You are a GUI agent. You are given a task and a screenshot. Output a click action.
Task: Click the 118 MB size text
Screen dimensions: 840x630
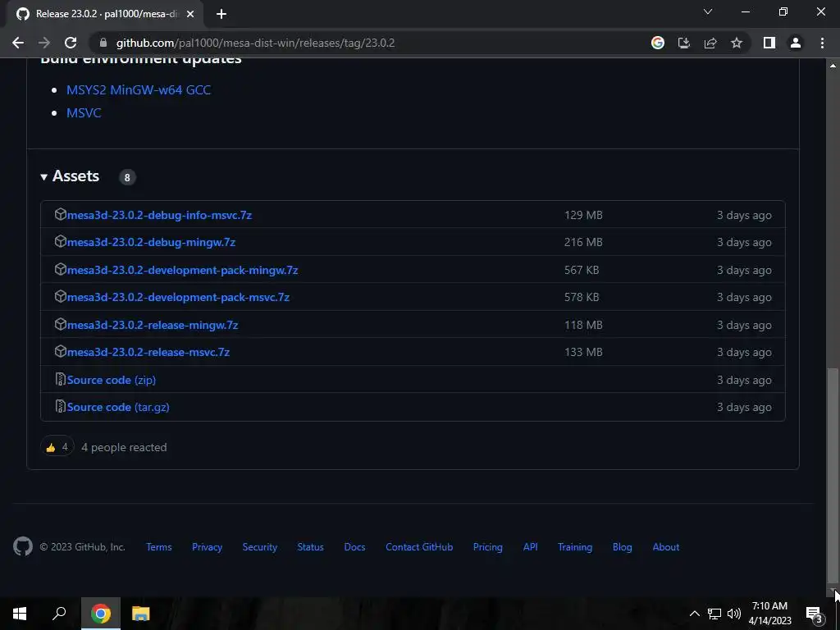583,325
